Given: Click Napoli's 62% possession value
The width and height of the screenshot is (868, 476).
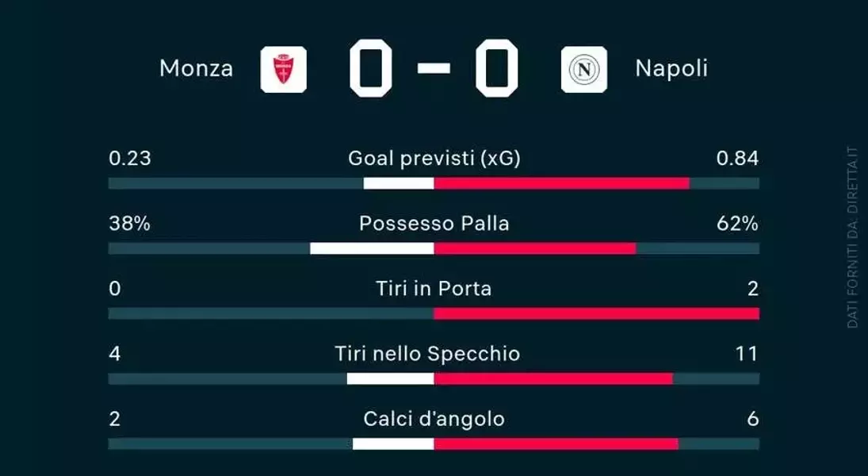Looking at the screenshot, I should (x=736, y=224).
